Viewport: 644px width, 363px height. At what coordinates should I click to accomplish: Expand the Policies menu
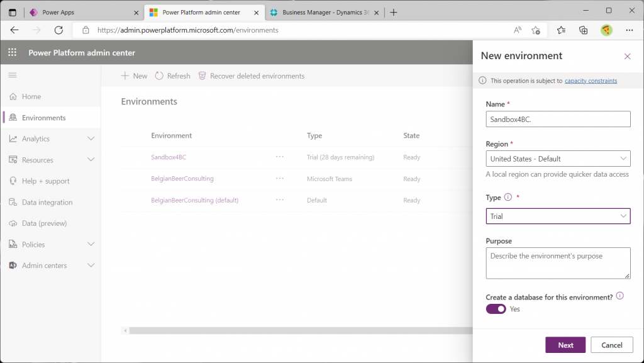coord(91,244)
